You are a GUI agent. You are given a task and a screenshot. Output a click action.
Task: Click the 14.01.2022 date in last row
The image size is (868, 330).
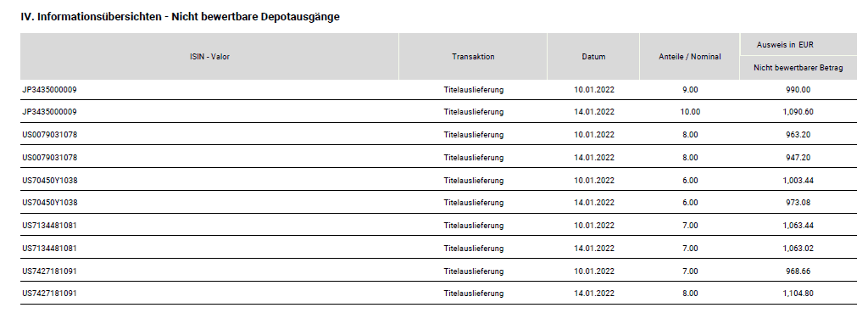coord(594,294)
